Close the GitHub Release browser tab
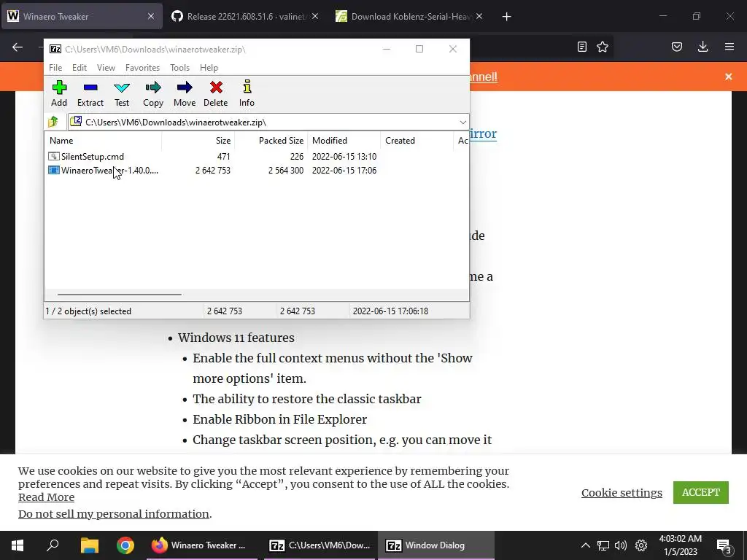This screenshot has height=560, width=747. click(315, 16)
